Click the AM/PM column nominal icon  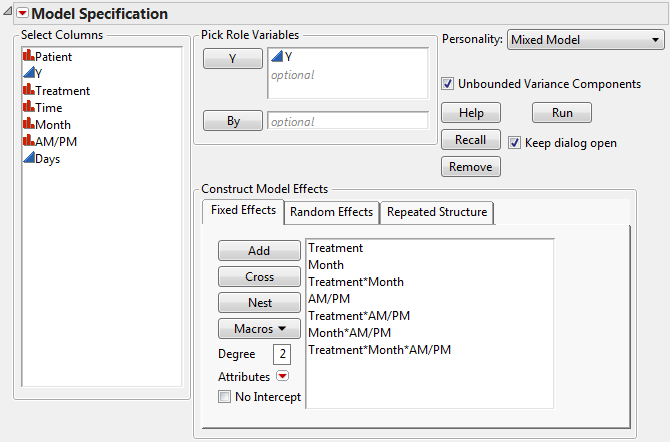coord(28,142)
